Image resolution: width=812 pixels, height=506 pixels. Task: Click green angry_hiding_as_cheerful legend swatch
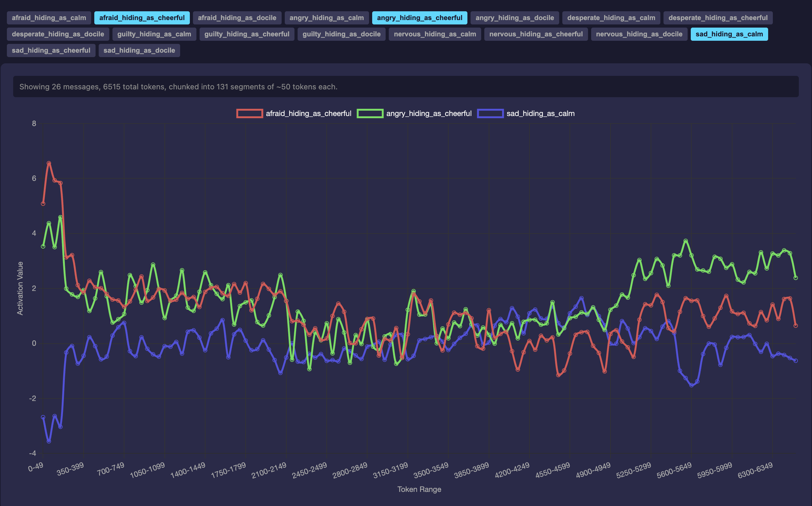370,113
